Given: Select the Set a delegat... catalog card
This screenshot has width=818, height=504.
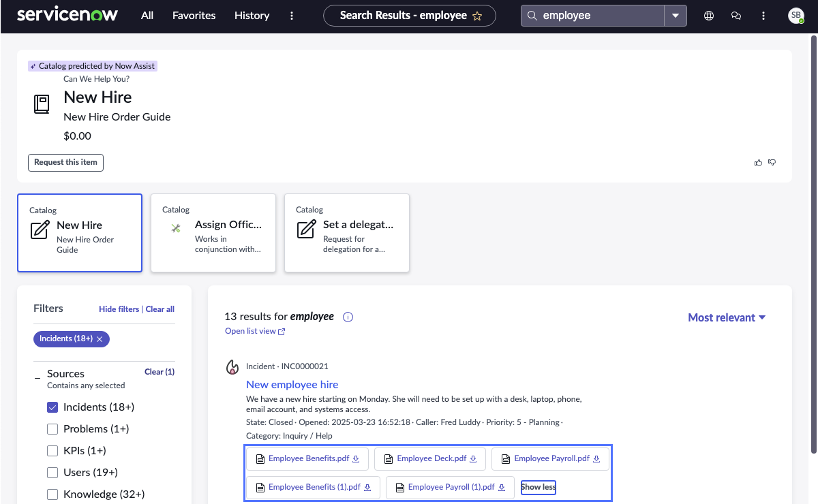Looking at the screenshot, I should pyautogui.click(x=347, y=233).
